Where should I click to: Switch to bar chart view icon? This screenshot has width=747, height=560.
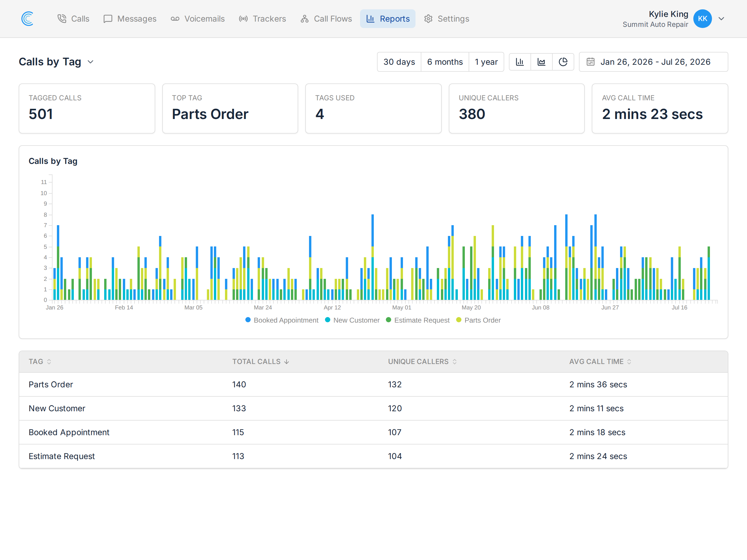coord(520,62)
